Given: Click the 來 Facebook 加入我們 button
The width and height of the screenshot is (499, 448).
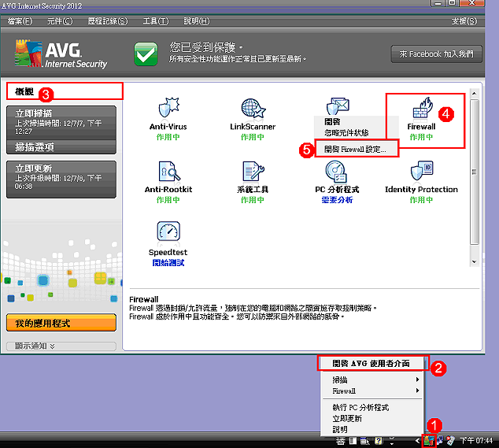Looking at the screenshot, I should (x=436, y=54).
